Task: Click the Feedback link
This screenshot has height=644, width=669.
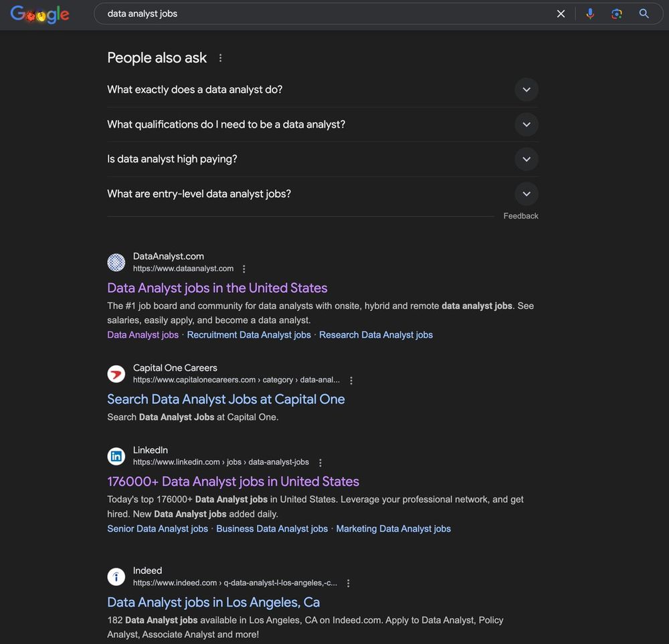Action: pyautogui.click(x=520, y=216)
